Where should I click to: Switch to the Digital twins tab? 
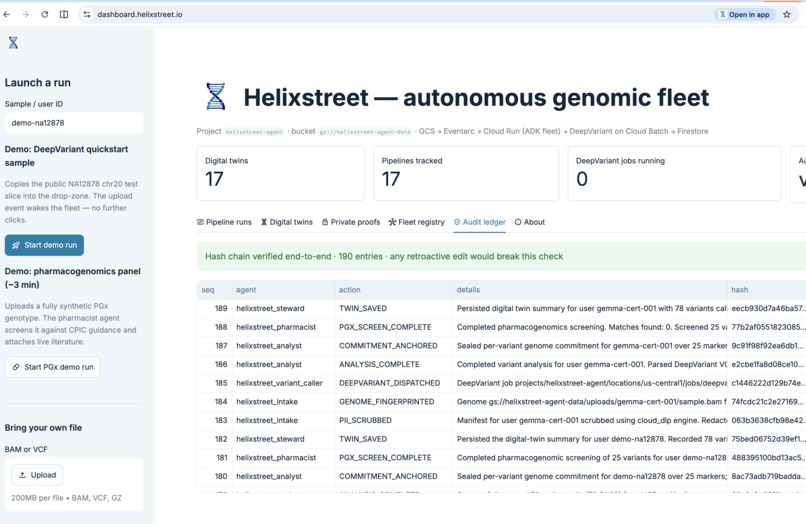(x=286, y=222)
